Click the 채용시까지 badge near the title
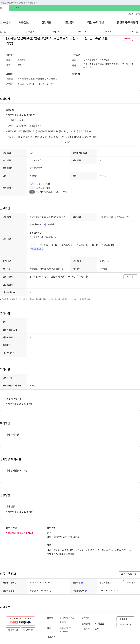 coord(128,38)
